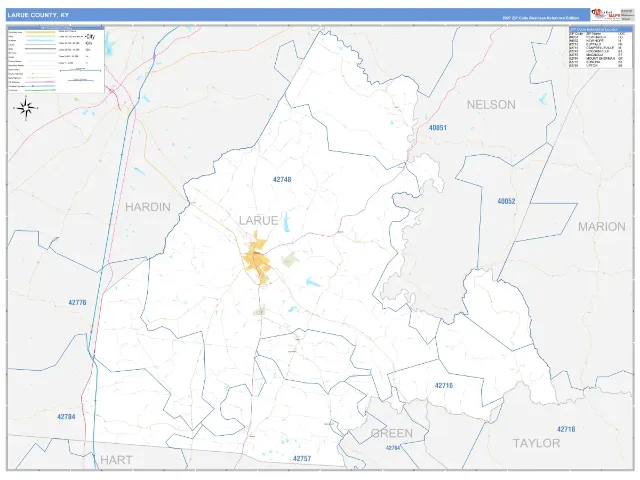Select the MARION county label

(x=602, y=227)
